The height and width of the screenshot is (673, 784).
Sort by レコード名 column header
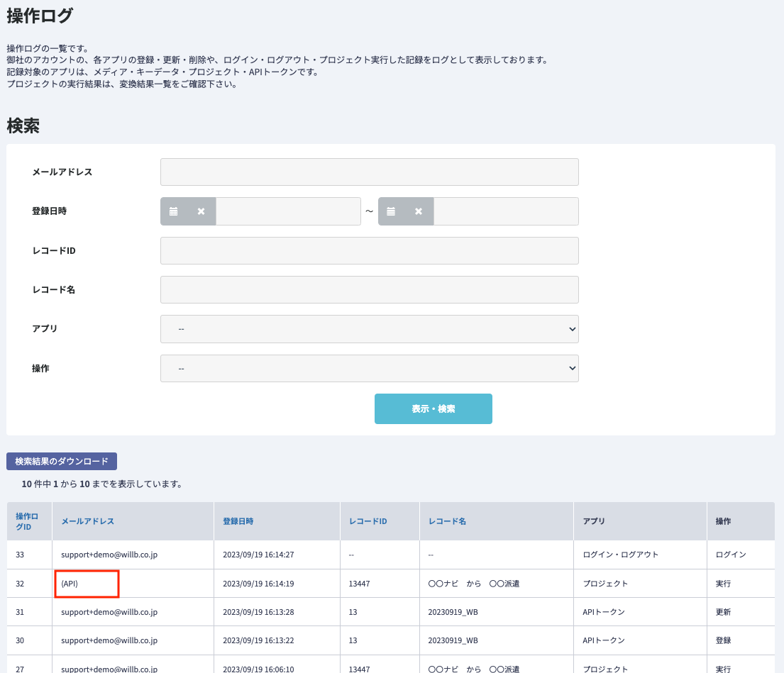coord(447,521)
